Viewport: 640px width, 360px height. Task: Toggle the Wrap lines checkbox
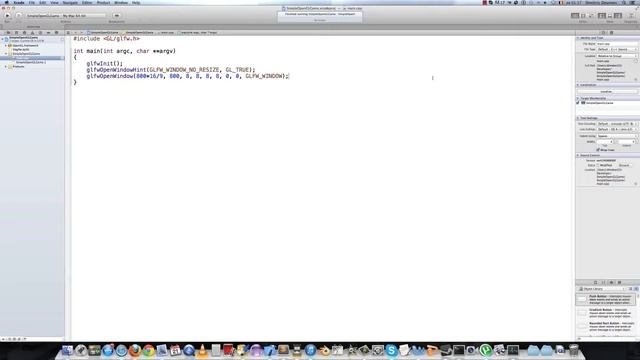pos(598,150)
